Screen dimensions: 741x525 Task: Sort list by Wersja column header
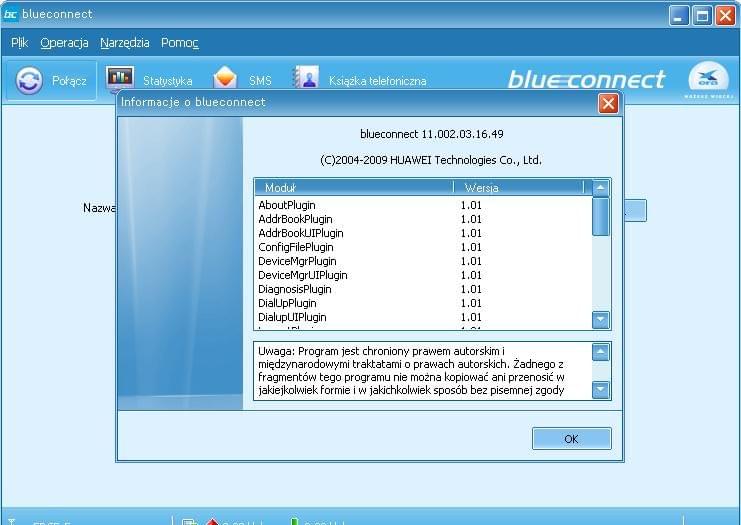(518, 187)
